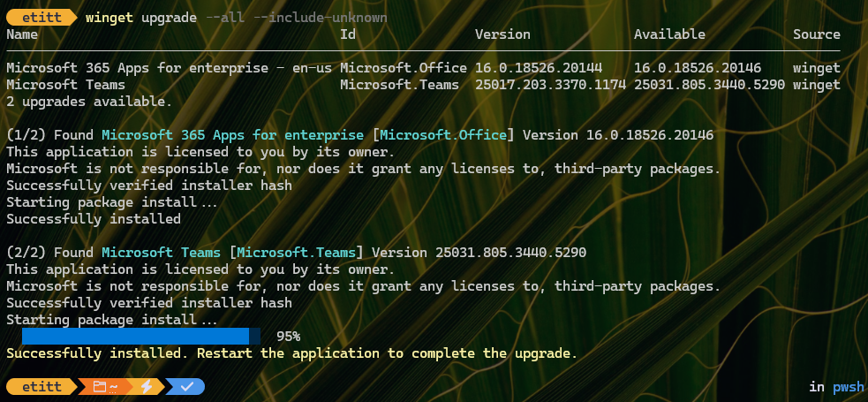Screen dimensions: 868x402
Task: Click the bottom etitt username segment
Action: (42, 386)
